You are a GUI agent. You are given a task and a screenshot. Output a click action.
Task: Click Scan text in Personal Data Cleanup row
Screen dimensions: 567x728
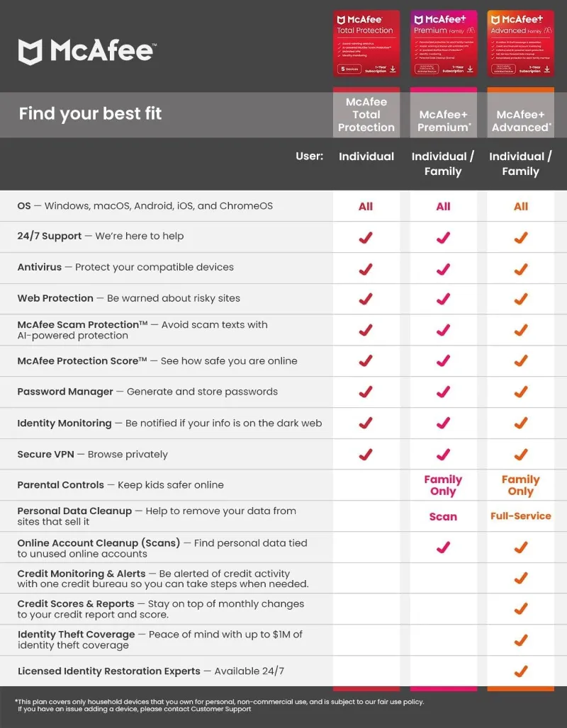coord(443,517)
